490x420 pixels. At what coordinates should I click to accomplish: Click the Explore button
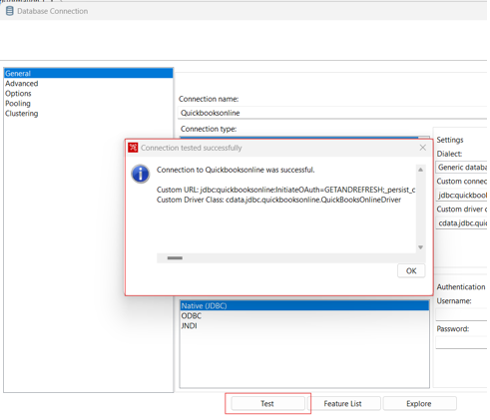coord(419,403)
